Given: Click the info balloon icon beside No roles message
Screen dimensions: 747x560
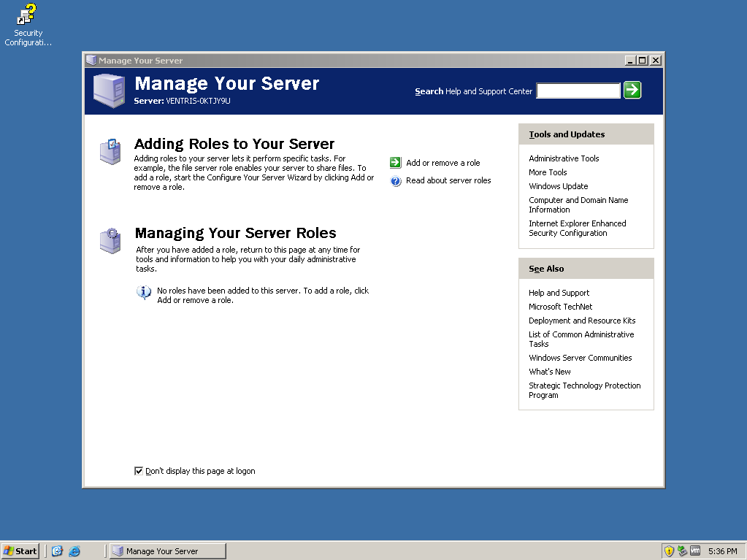Looking at the screenshot, I should pyautogui.click(x=143, y=291).
